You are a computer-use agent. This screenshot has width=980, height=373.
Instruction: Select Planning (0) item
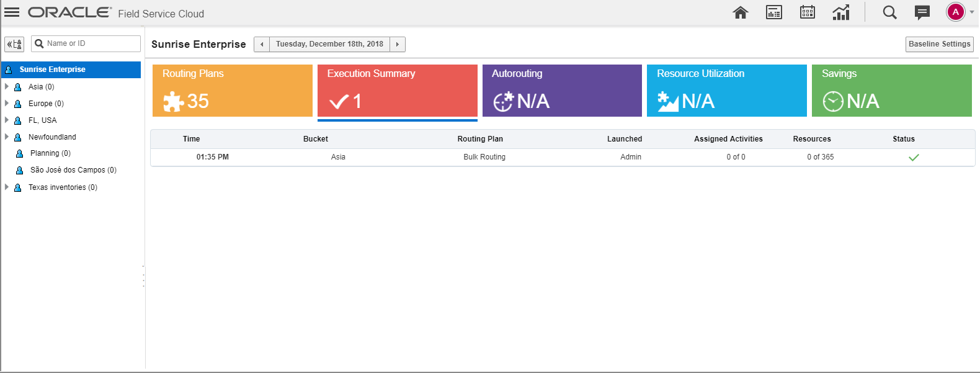pos(50,153)
